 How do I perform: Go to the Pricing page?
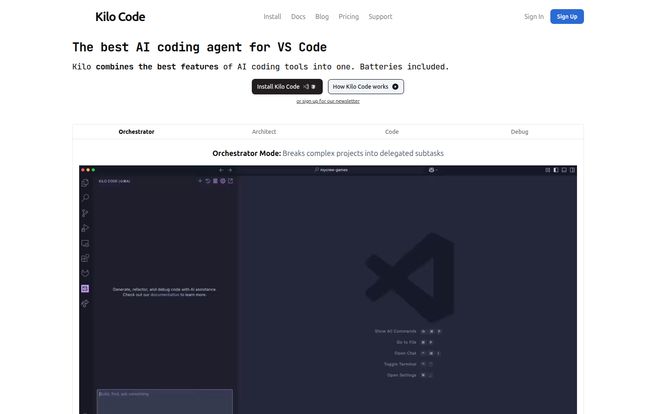point(349,17)
